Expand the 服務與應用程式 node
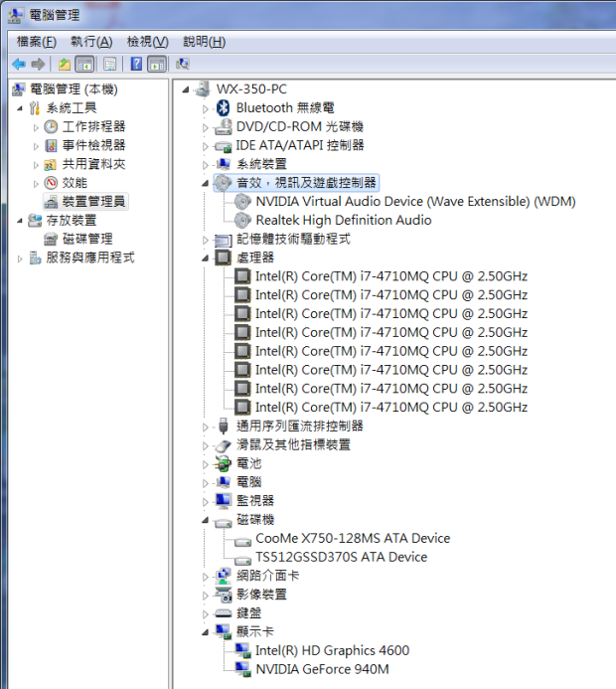This screenshot has width=616, height=689. 19,258
